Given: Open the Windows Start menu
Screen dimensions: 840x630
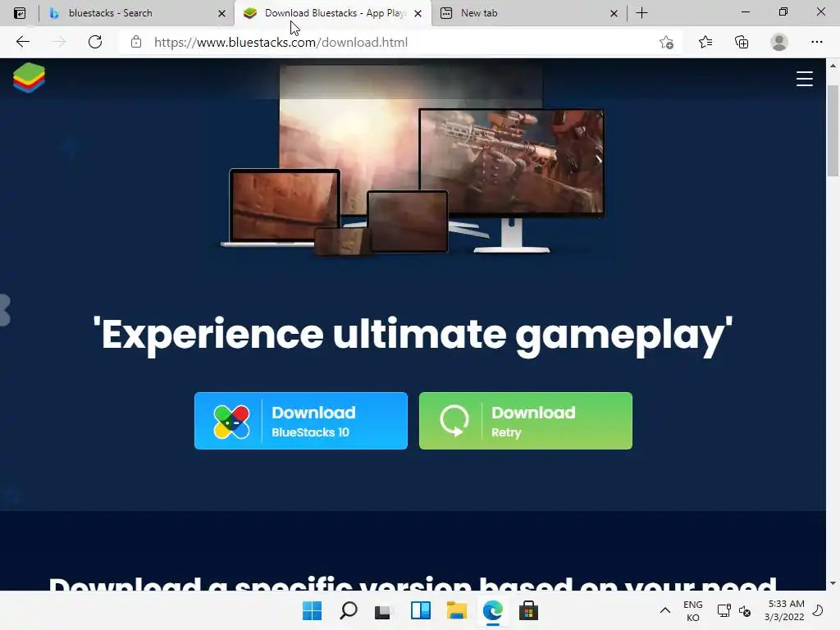Looking at the screenshot, I should coord(312,610).
